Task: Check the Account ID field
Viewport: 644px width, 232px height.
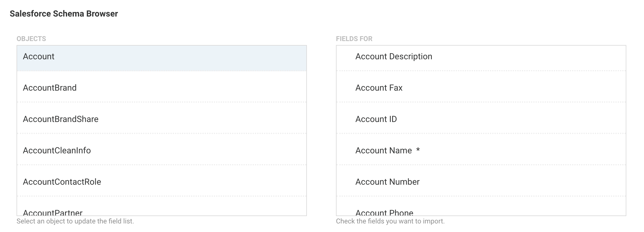Action: [x=376, y=119]
